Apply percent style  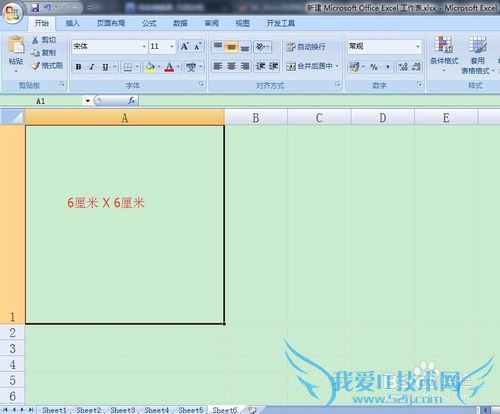pyautogui.click(x=374, y=67)
